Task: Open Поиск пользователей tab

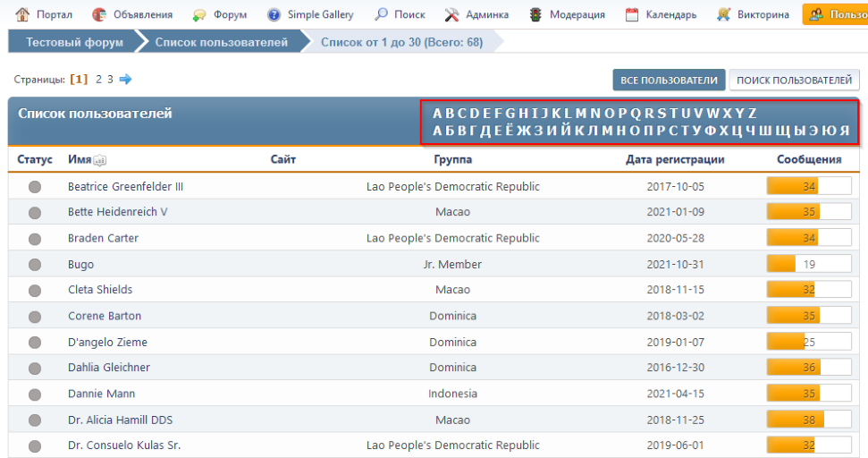Action: click(x=794, y=81)
